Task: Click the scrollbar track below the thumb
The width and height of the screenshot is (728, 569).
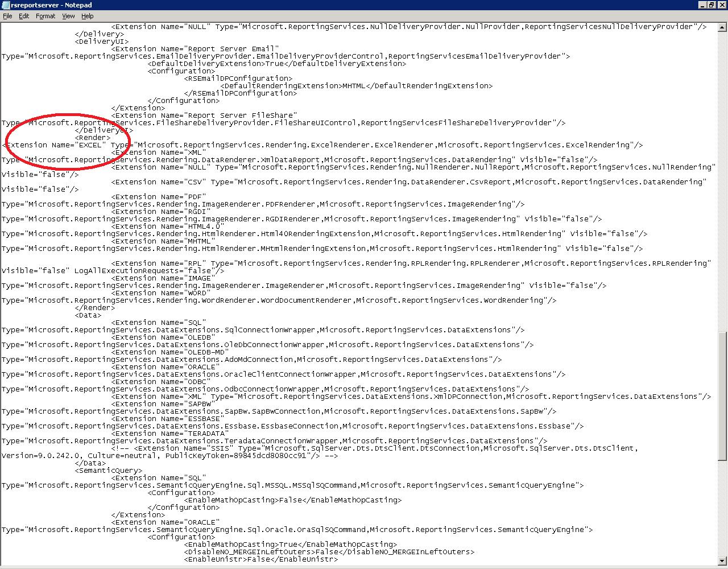Action: click(723, 512)
